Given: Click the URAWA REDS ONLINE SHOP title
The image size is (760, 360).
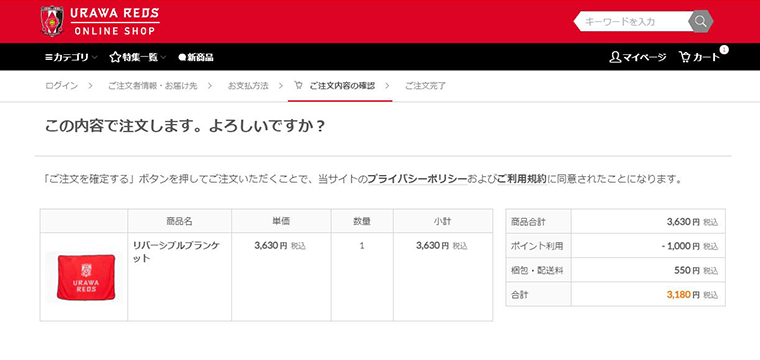Looking at the screenshot, I should point(115,22).
